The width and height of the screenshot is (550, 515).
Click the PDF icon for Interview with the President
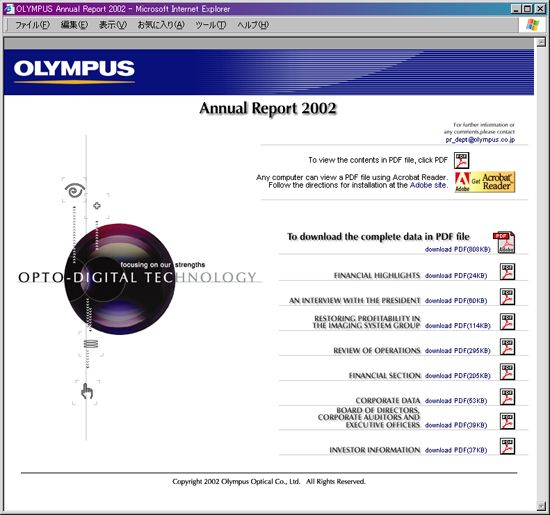tap(507, 297)
